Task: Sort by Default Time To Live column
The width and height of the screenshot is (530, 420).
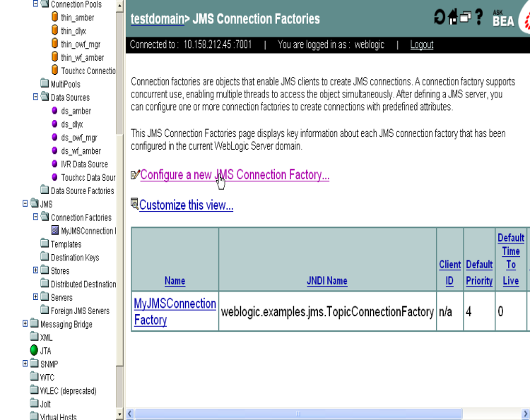Action: [511, 259]
